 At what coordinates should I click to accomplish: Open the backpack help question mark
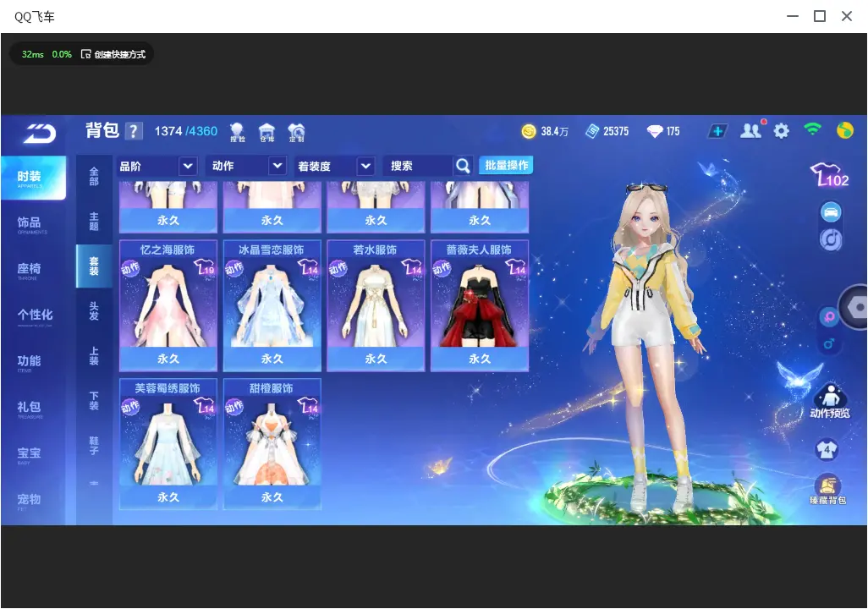click(x=134, y=131)
